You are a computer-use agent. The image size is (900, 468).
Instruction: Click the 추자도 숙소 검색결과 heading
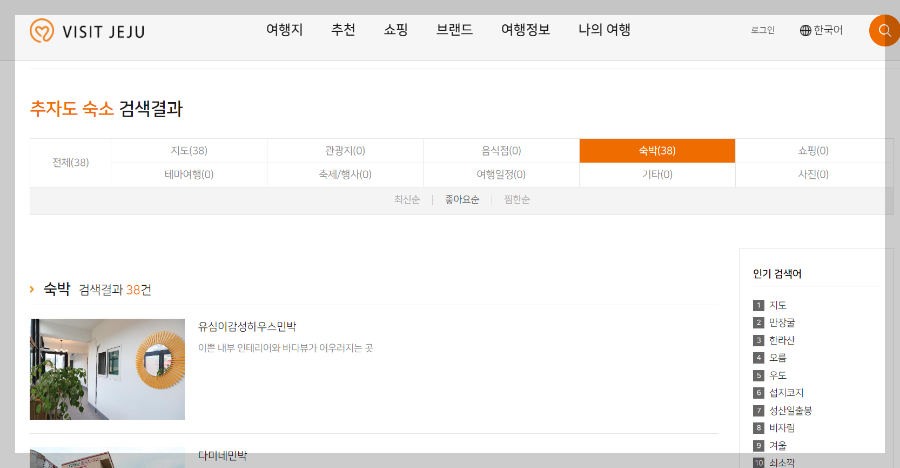coord(106,108)
